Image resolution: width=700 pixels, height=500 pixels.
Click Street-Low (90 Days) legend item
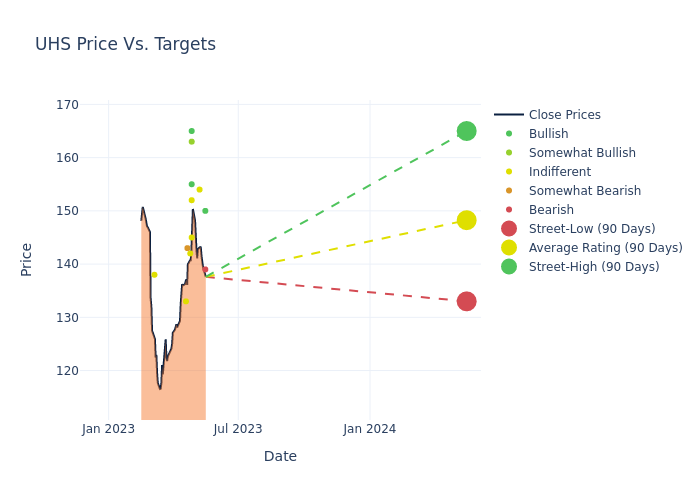(591, 229)
